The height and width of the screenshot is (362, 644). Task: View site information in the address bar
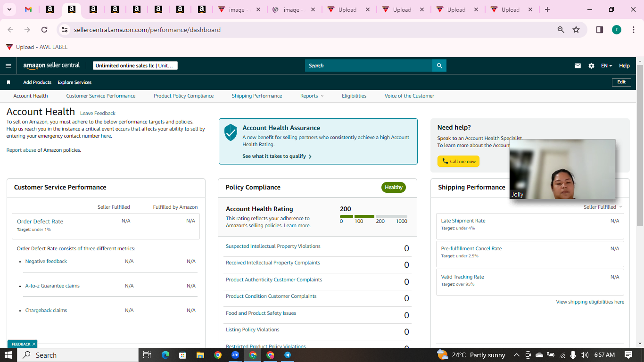click(x=65, y=30)
